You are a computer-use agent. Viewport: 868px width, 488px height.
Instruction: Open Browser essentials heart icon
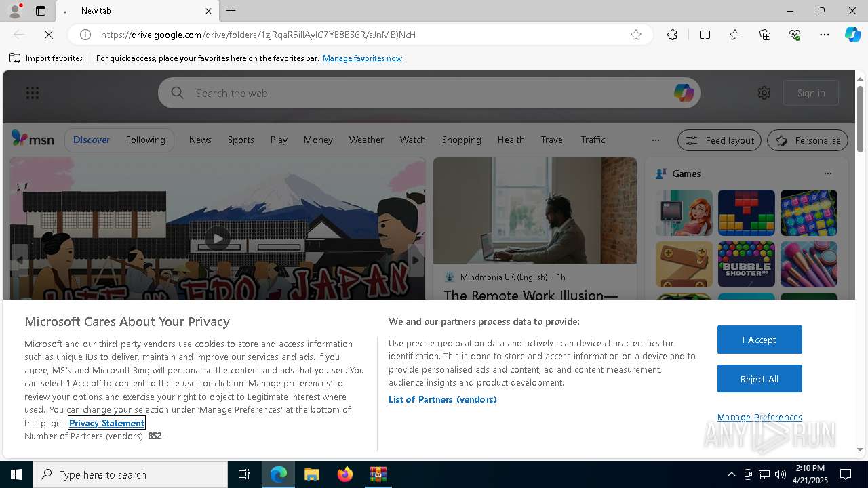pos(795,35)
